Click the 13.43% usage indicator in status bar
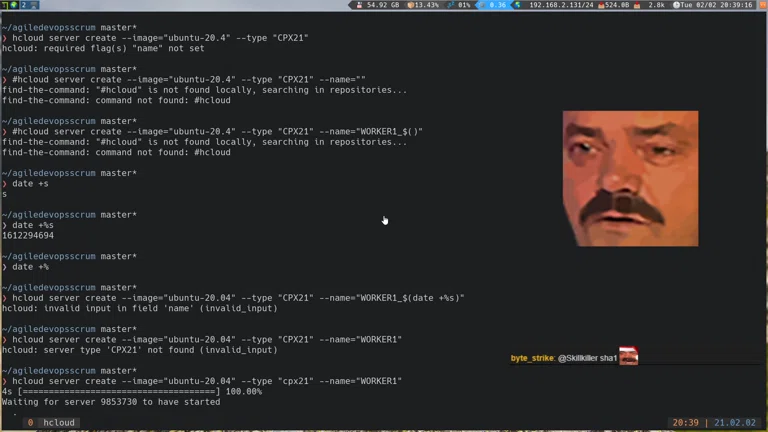 (x=423, y=5)
